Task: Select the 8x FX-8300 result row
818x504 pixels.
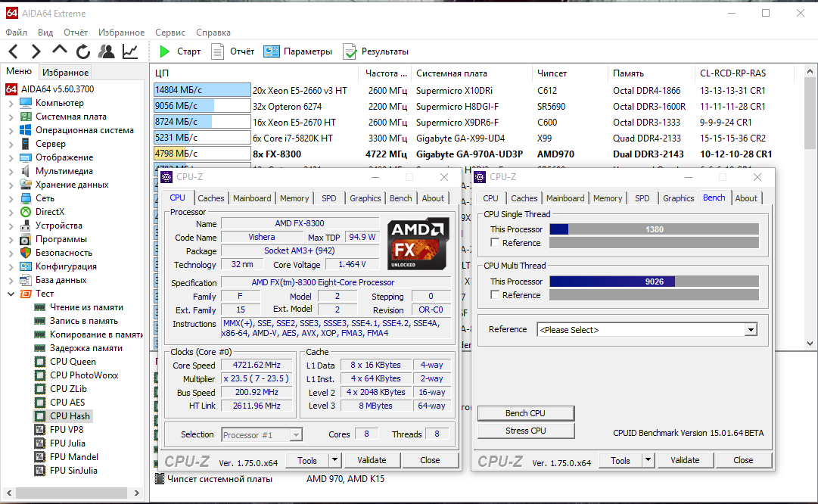Action: (465, 154)
